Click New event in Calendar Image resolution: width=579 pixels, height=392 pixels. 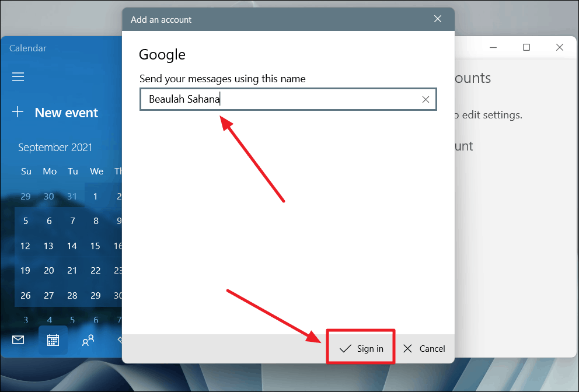tap(67, 113)
